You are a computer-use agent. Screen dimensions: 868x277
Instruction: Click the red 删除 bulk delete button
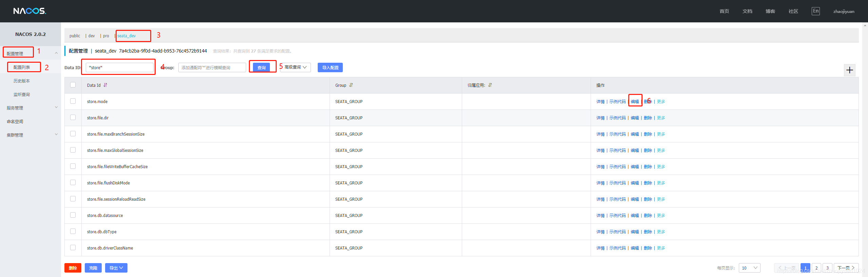click(73, 268)
